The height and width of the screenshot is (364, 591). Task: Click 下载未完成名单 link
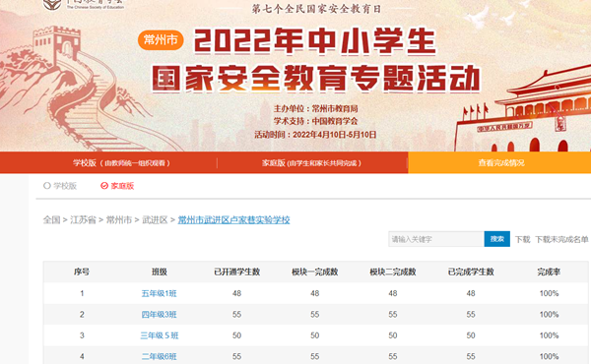(x=561, y=239)
